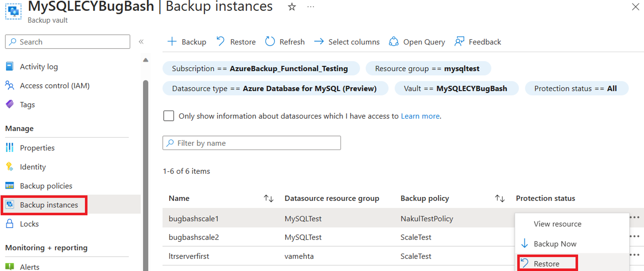Viewport: 644px width, 271px height.
Task: Open the Learn more link
Action: 420,116
